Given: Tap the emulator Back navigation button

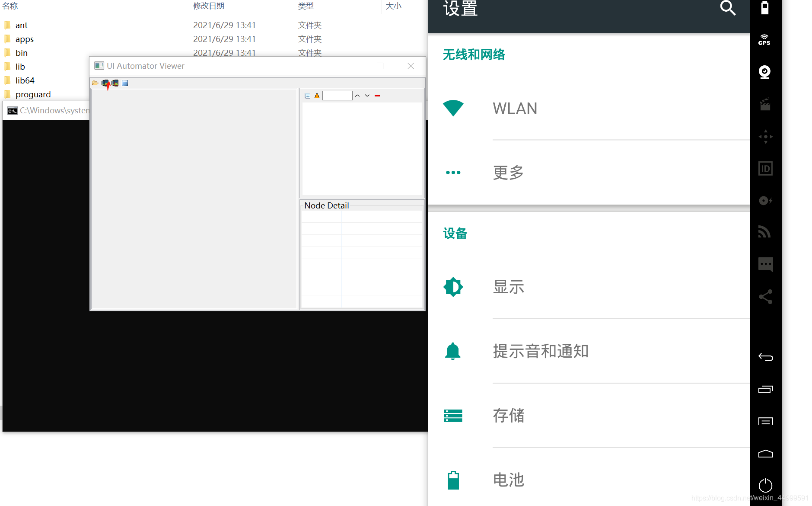Looking at the screenshot, I should (765, 357).
